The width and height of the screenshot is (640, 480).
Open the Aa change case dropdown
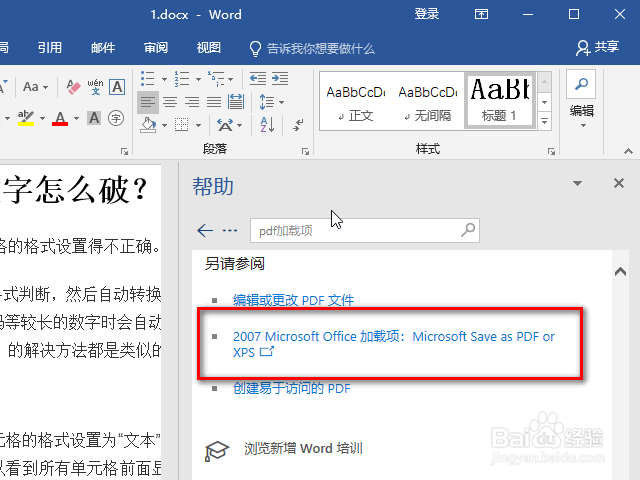(x=36, y=87)
